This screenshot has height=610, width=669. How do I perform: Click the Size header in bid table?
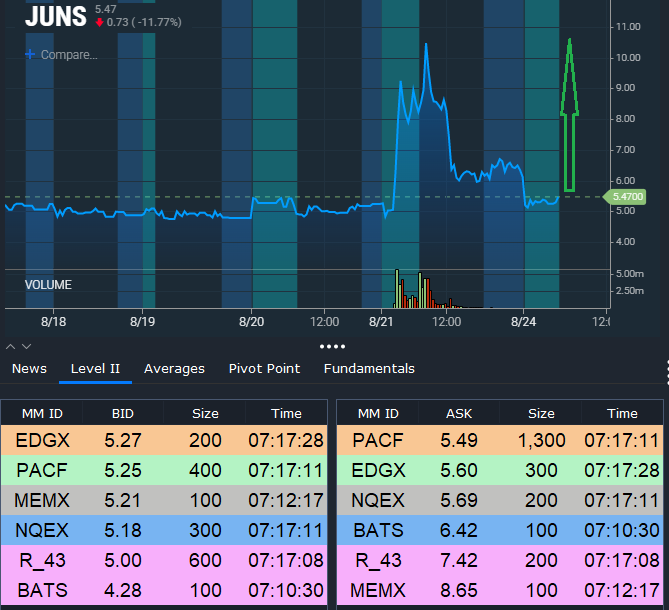tap(205, 413)
